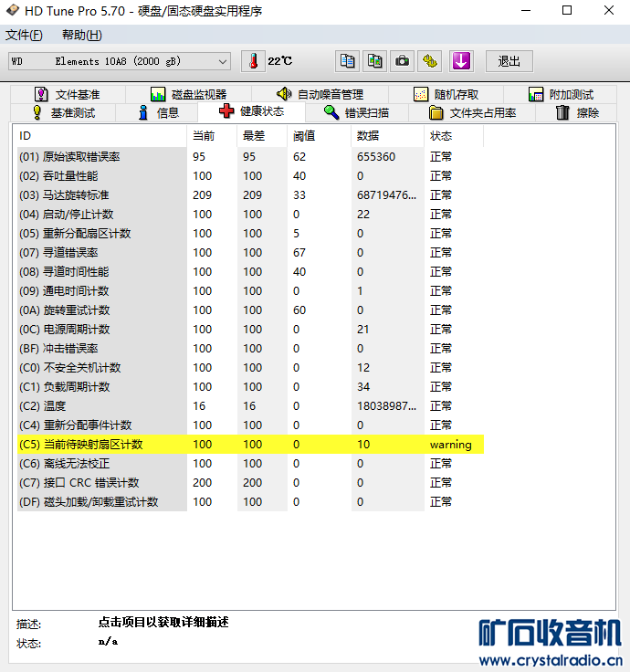Select row (03) 马达旋转标准
The height and width of the screenshot is (672, 630).
pos(250,195)
